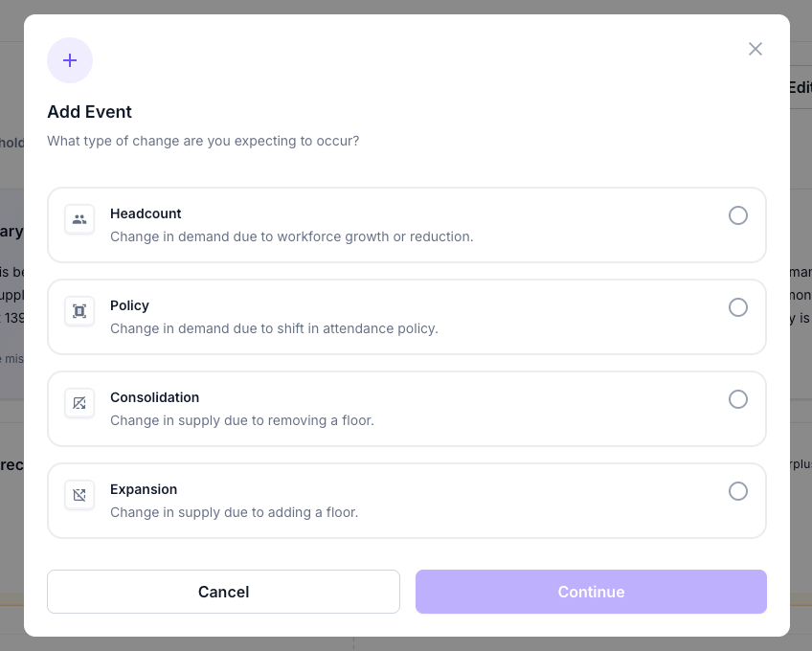This screenshot has width=812, height=651.
Task: Choose the Expansion radio button
Action: click(x=738, y=491)
